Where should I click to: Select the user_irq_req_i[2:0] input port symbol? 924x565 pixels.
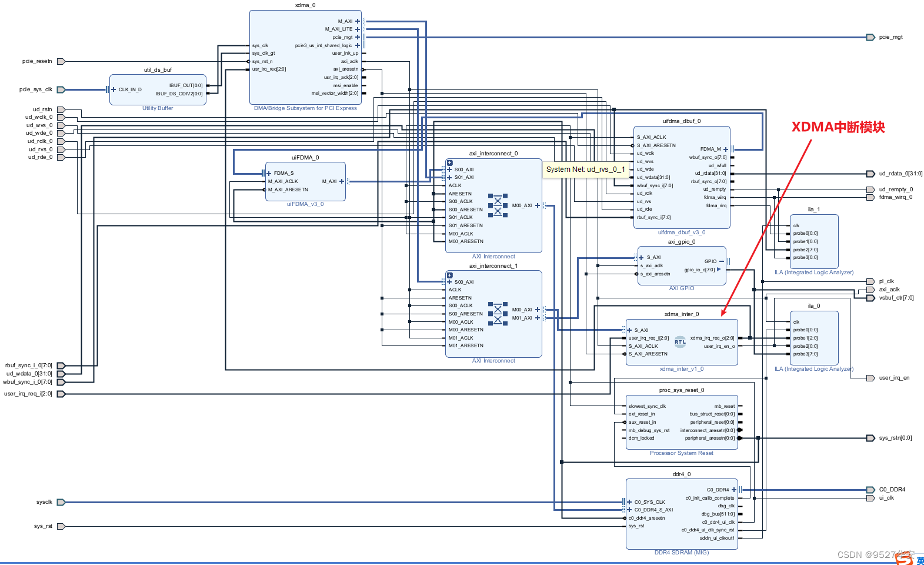click(61, 394)
